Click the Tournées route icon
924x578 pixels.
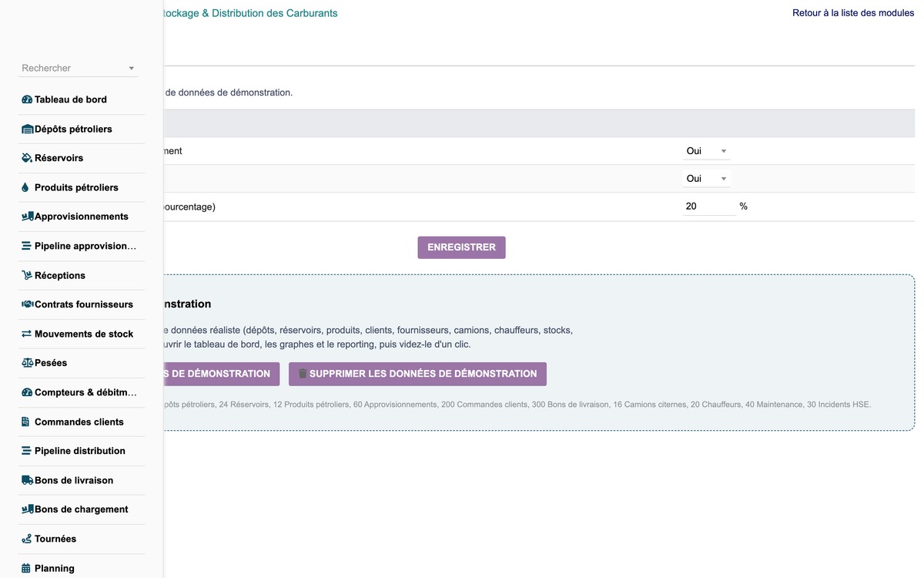(x=27, y=539)
